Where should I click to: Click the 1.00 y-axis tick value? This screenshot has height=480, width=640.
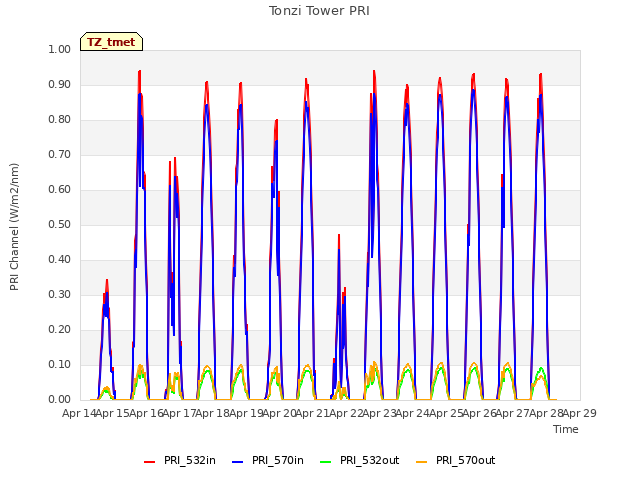[60, 49]
